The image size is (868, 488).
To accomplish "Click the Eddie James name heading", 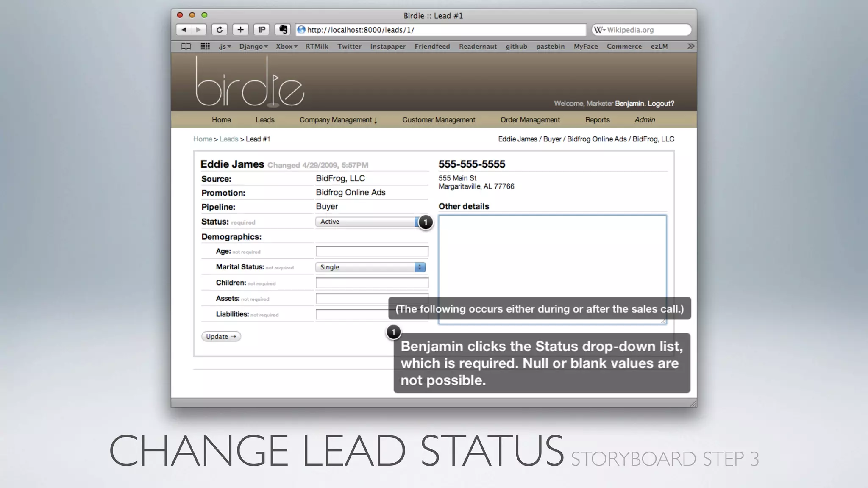I will pyautogui.click(x=232, y=164).
